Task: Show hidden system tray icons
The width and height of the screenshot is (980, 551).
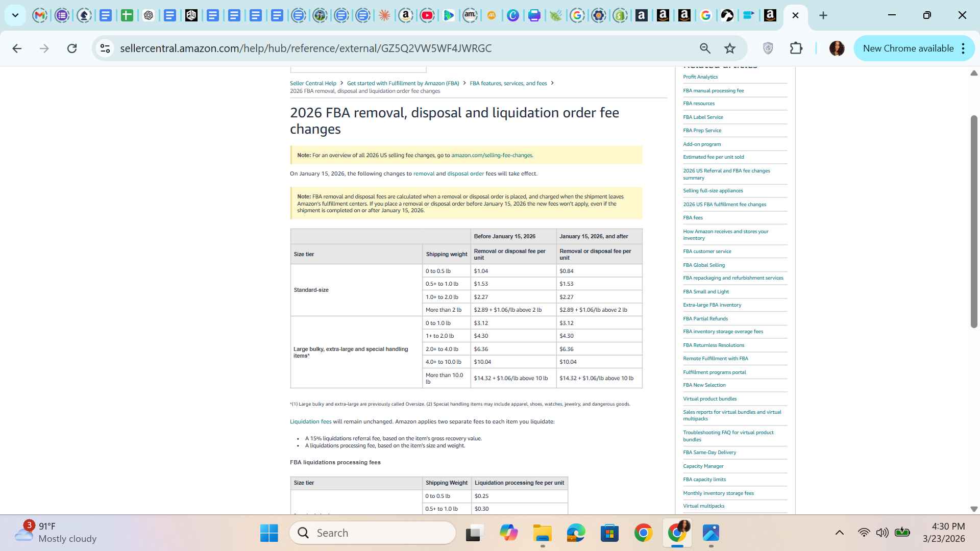Action: pyautogui.click(x=839, y=533)
